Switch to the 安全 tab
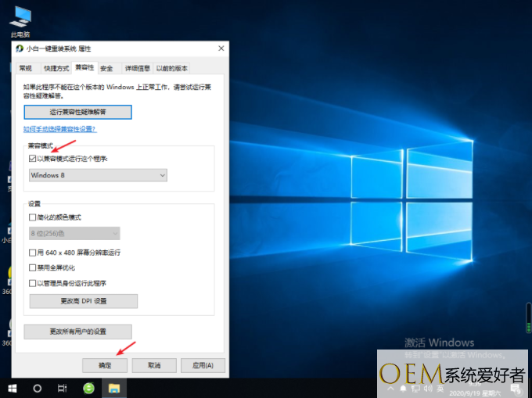Screen dimensions: 532x398 [106, 69]
